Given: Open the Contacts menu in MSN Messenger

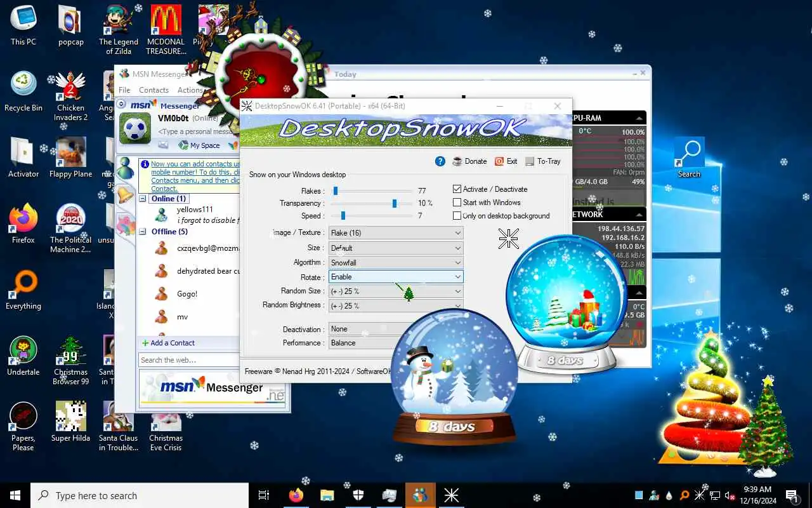Looking at the screenshot, I should [154, 90].
